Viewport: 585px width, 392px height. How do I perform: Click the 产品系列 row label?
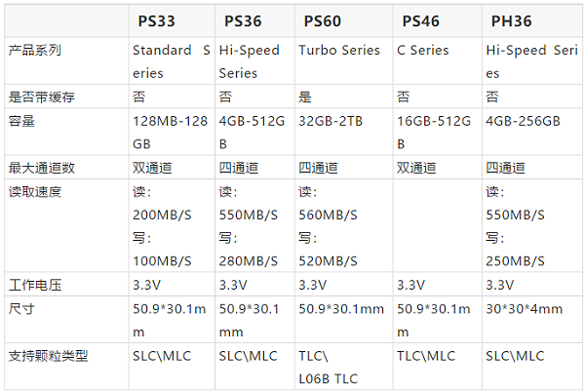click(x=35, y=50)
